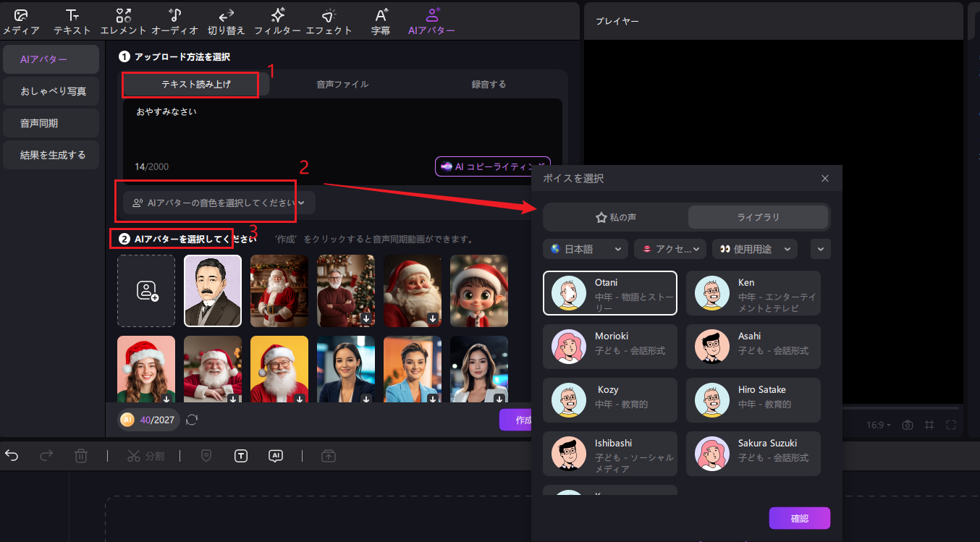Select 結果を生成する in left sidebar
Screen dimensions: 980x542
pos(51,155)
